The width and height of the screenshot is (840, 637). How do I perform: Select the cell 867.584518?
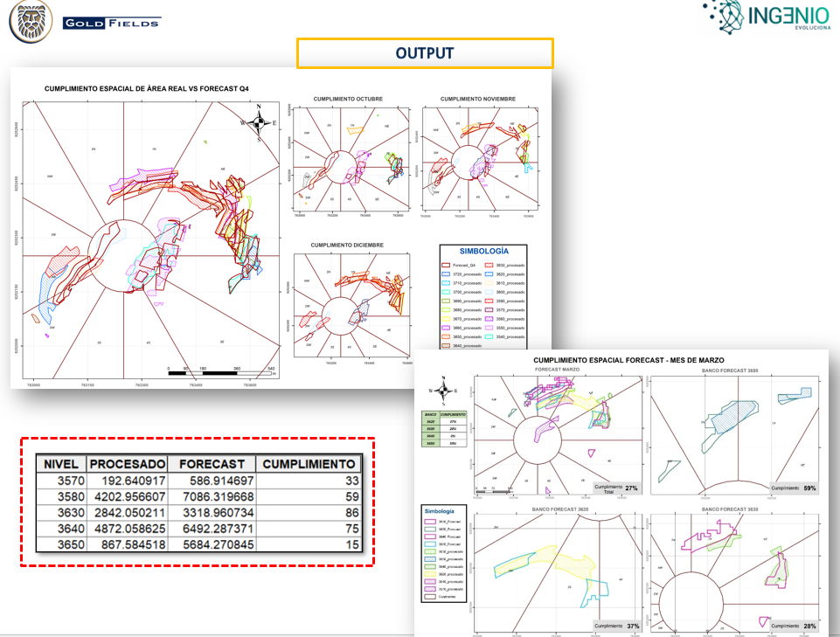point(128,545)
